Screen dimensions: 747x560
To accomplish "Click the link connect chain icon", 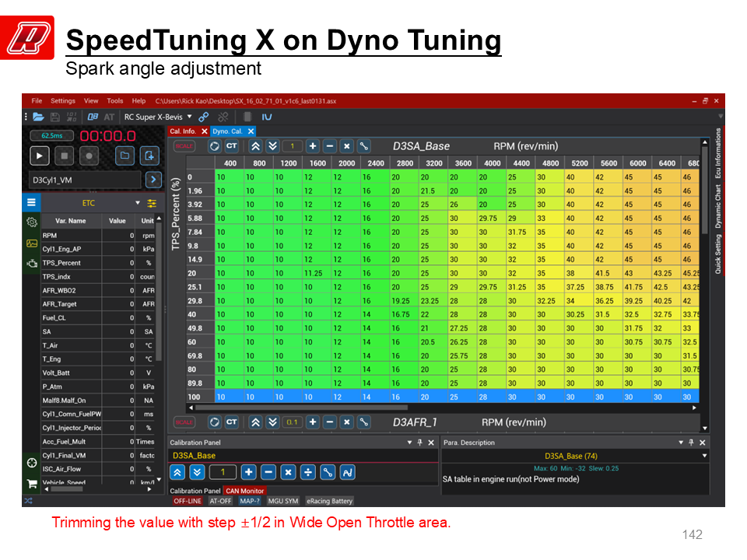I will pyautogui.click(x=204, y=117).
